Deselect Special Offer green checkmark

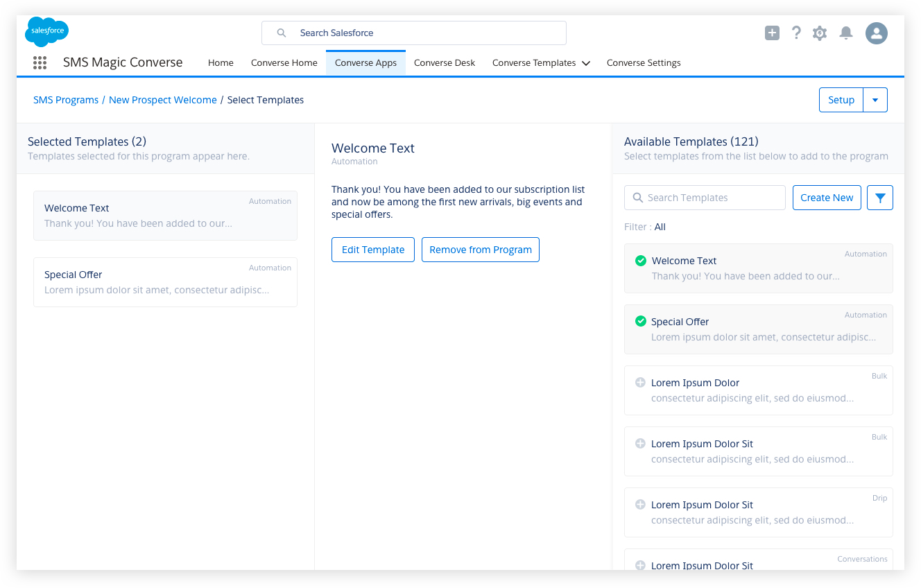click(x=641, y=322)
